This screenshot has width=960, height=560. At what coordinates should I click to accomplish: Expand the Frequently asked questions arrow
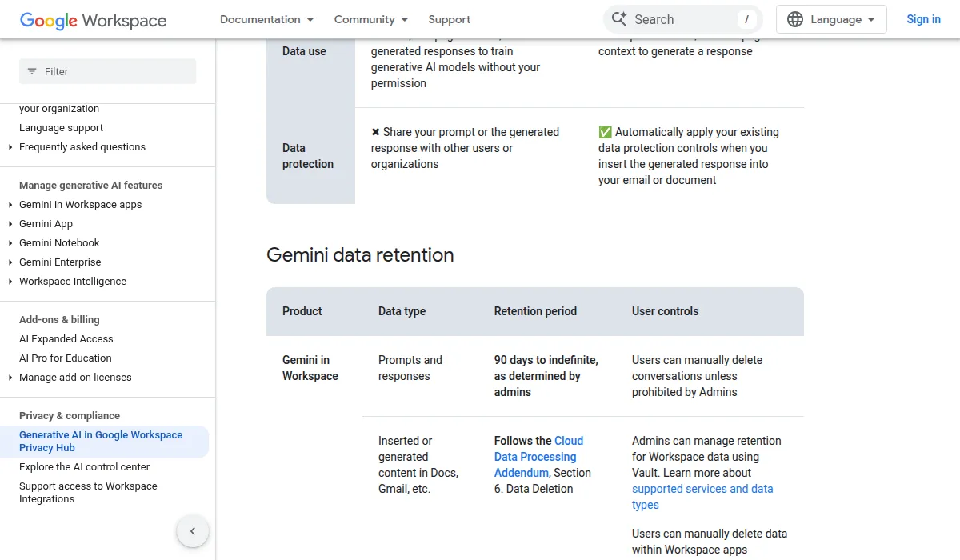point(10,147)
